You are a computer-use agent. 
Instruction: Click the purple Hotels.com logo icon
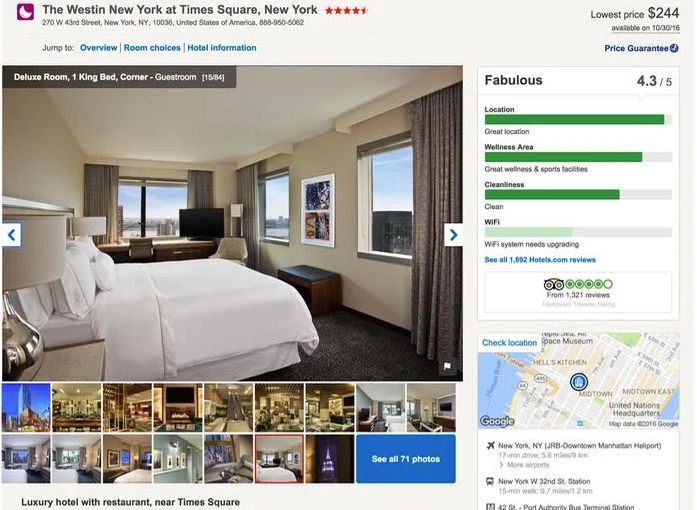[x=25, y=12]
